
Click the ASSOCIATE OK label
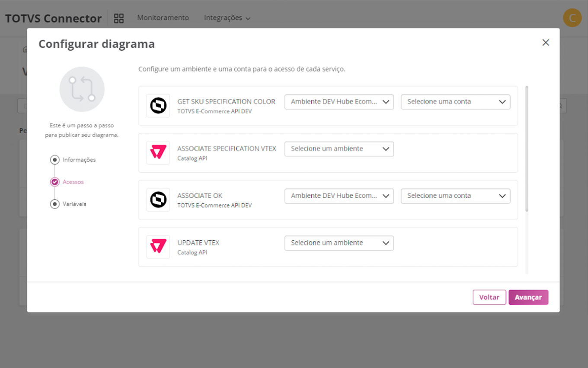(x=200, y=195)
